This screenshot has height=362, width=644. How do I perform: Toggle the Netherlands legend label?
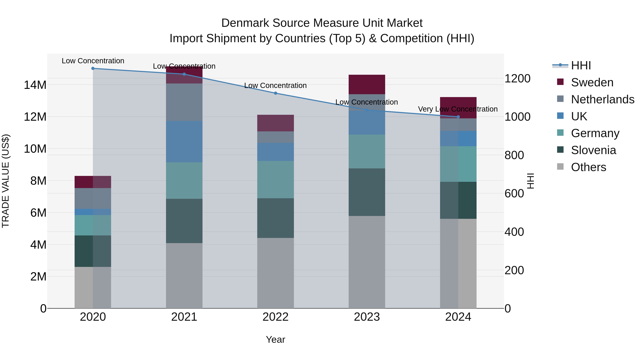click(x=603, y=99)
